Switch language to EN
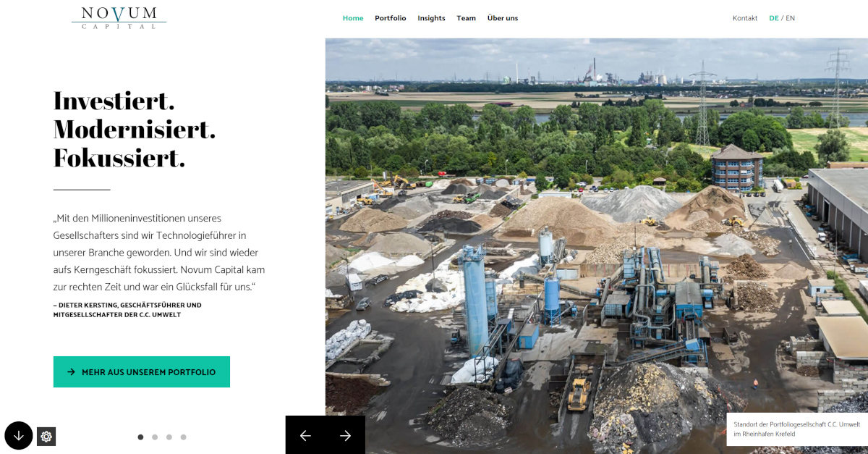The width and height of the screenshot is (868, 454). pos(791,18)
